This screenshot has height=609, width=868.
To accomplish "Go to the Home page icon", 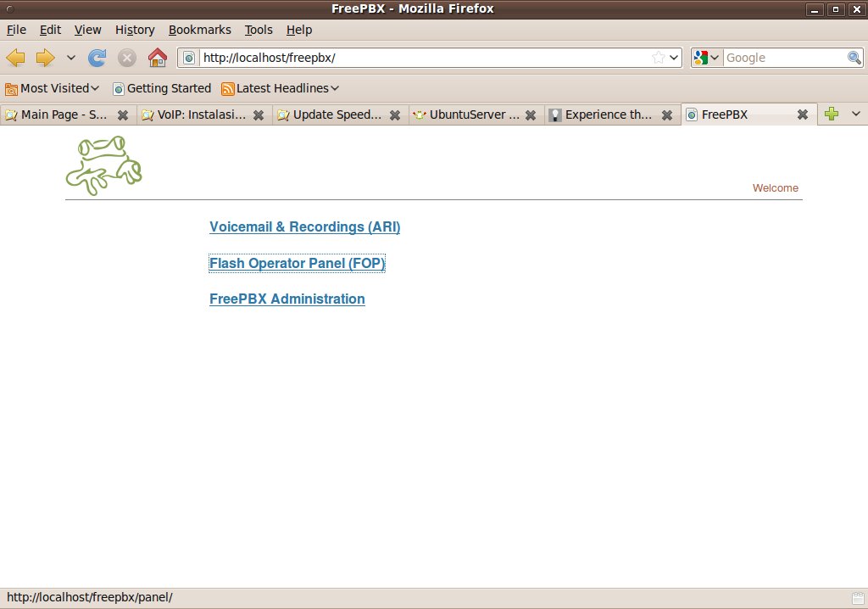I will click(x=157, y=58).
